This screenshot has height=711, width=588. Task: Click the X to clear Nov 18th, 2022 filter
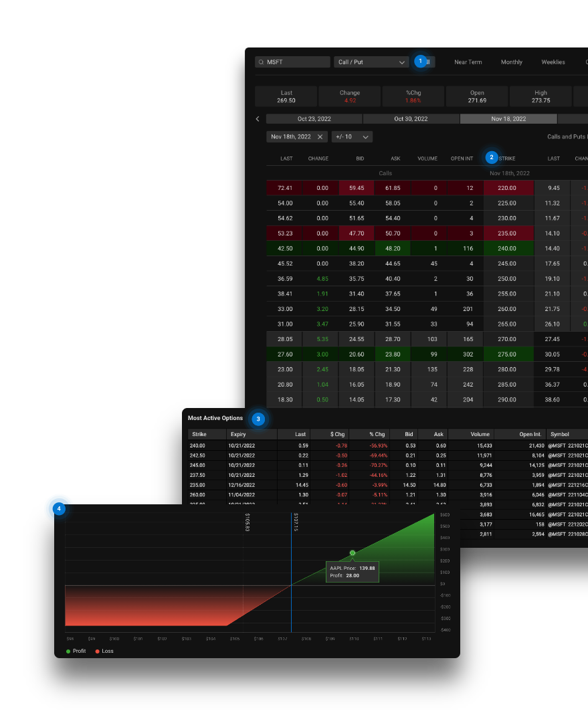[320, 136]
